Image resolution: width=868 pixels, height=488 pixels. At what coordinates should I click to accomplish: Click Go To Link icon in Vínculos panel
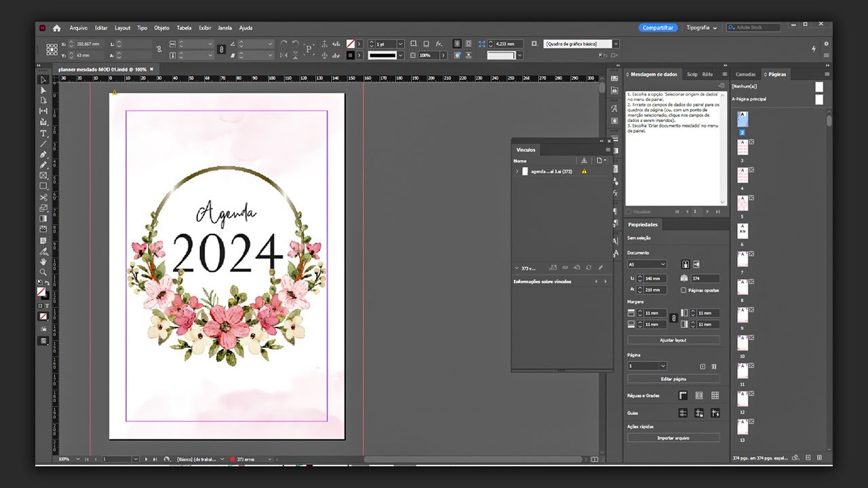[x=576, y=268]
